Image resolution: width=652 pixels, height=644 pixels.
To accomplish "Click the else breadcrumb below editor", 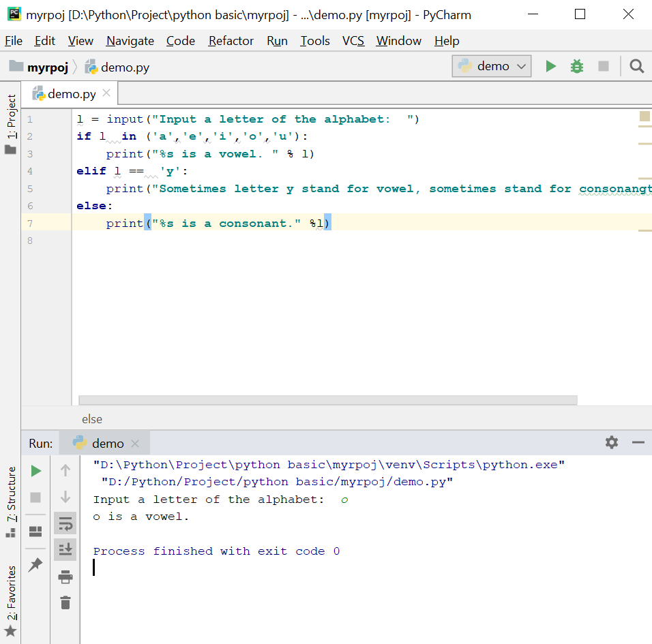I will point(92,419).
